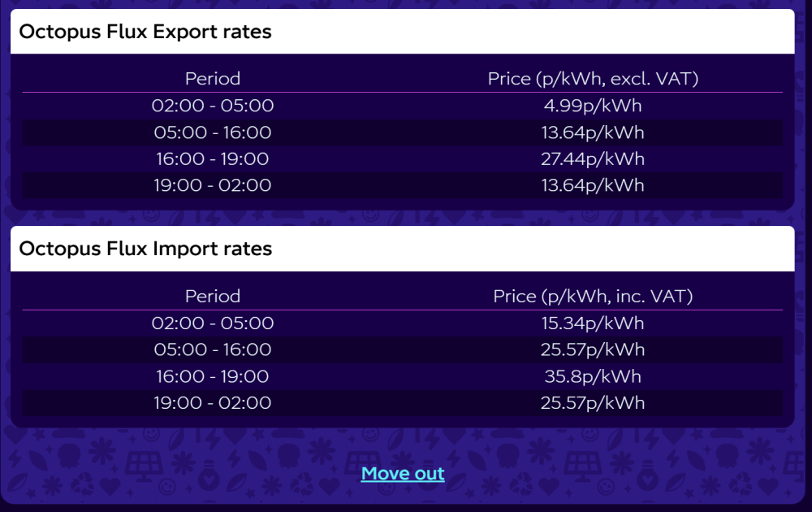Select the import 02:00 - 05:00 period cell
The image size is (812, 512).
pos(213,323)
